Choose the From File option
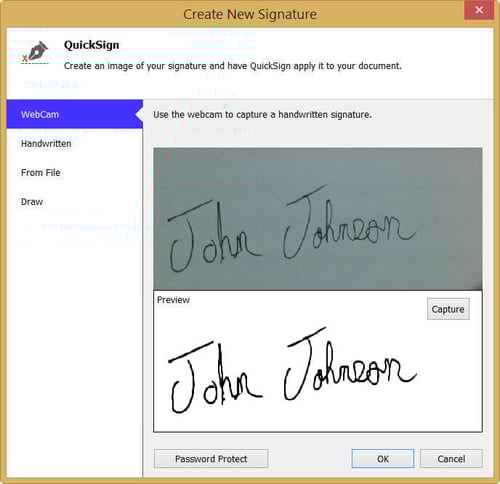The width and height of the screenshot is (500, 484). click(41, 173)
